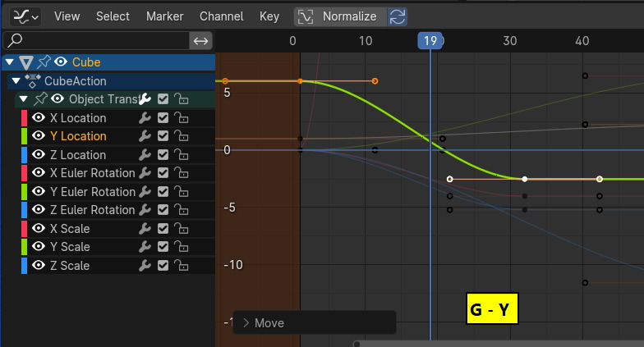
Task: Click wrench modifier icon on Object Transforms
Action: click(x=145, y=98)
